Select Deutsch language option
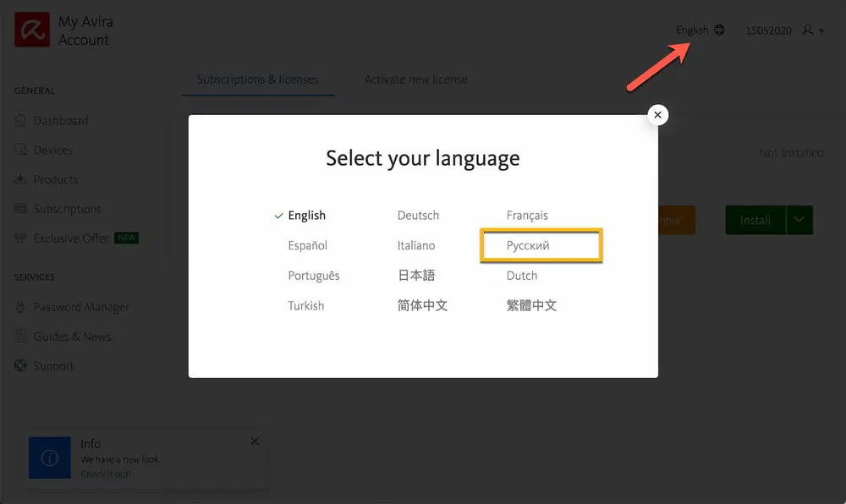846x504 pixels. (x=418, y=216)
